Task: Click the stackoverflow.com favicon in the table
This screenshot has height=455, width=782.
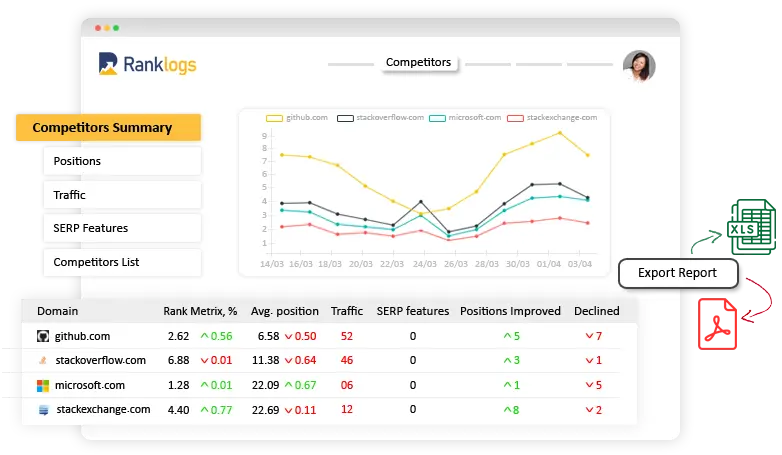Action: pos(43,360)
